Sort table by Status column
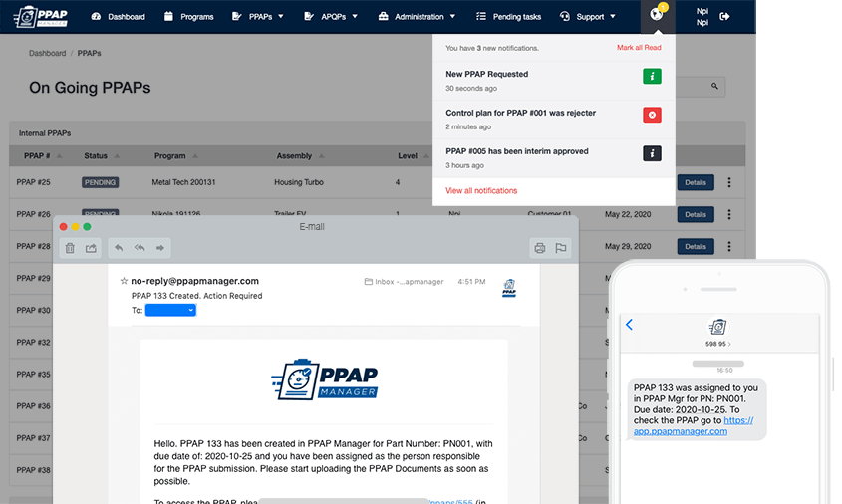842x504 pixels. [102, 156]
